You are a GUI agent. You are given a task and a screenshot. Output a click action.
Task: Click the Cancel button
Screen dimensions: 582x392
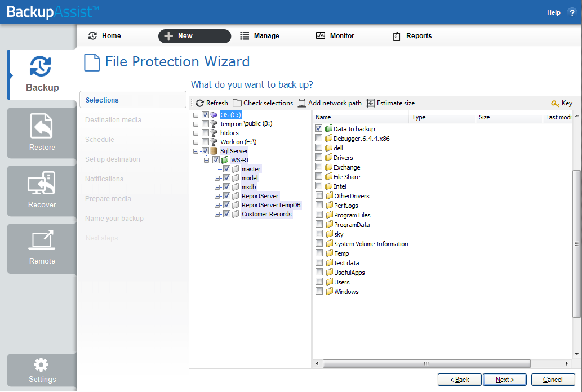coord(553,380)
